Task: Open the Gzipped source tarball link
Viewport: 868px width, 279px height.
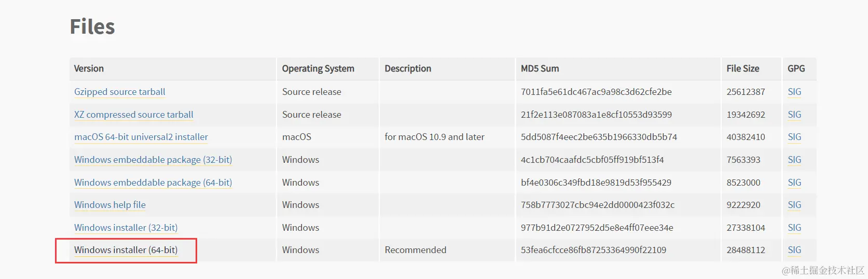Action: [x=119, y=92]
